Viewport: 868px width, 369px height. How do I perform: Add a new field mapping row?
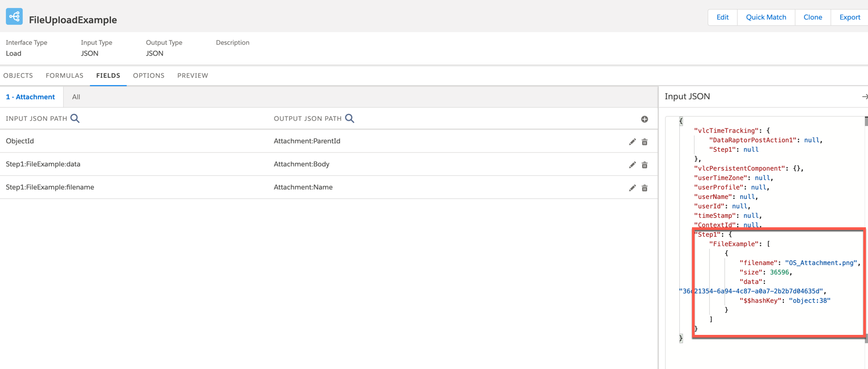(645, 119)
